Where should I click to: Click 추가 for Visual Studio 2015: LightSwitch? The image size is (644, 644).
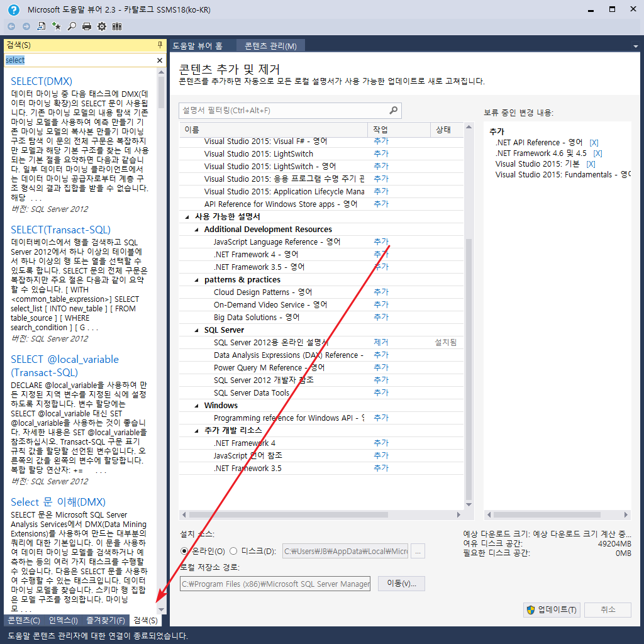(380, 153)
